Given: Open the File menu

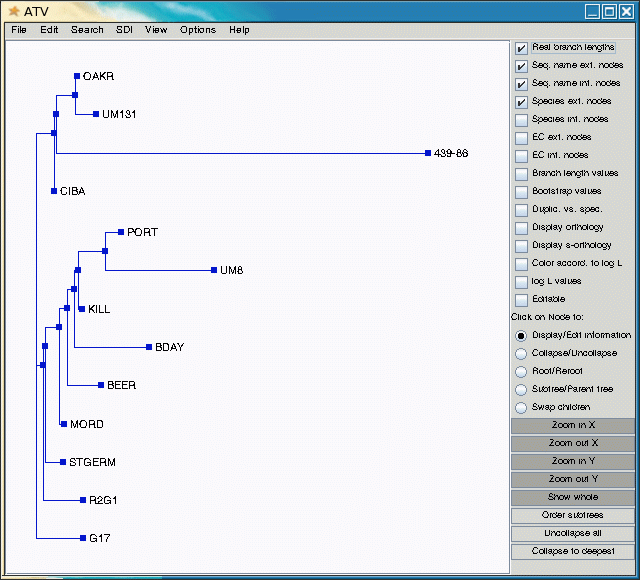Looking at the screenshot, I should point(19,30).
